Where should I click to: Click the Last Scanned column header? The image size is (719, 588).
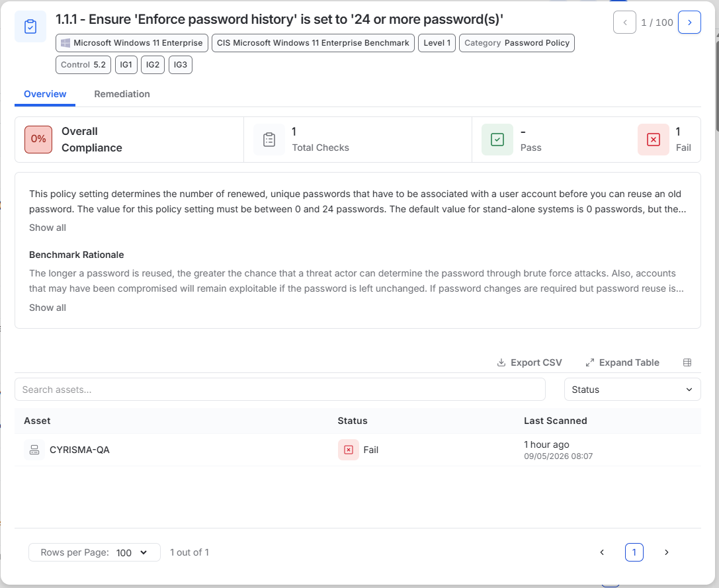pos(556,421)
